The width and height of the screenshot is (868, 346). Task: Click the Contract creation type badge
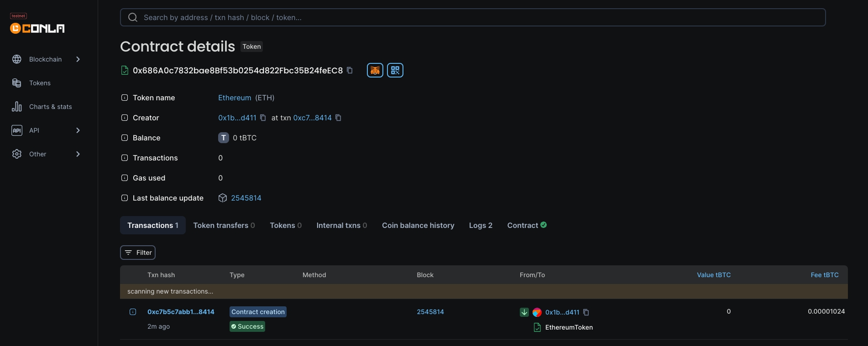[258, 312]
